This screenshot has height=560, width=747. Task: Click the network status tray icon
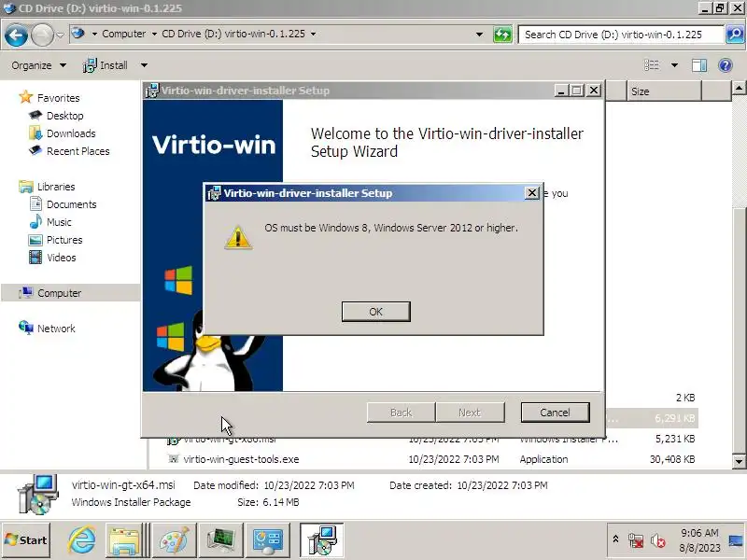point(636,540)
